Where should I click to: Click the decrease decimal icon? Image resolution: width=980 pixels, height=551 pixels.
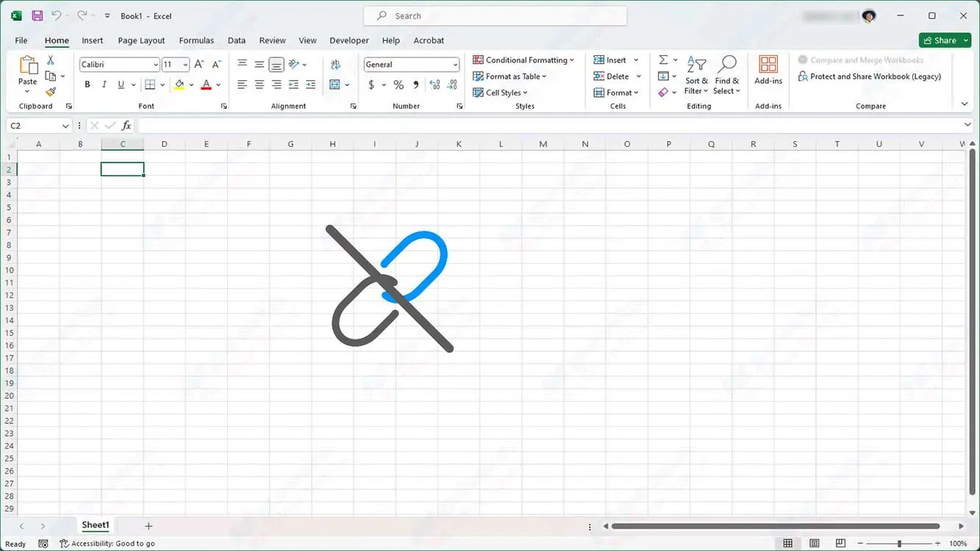coord(452,85)
